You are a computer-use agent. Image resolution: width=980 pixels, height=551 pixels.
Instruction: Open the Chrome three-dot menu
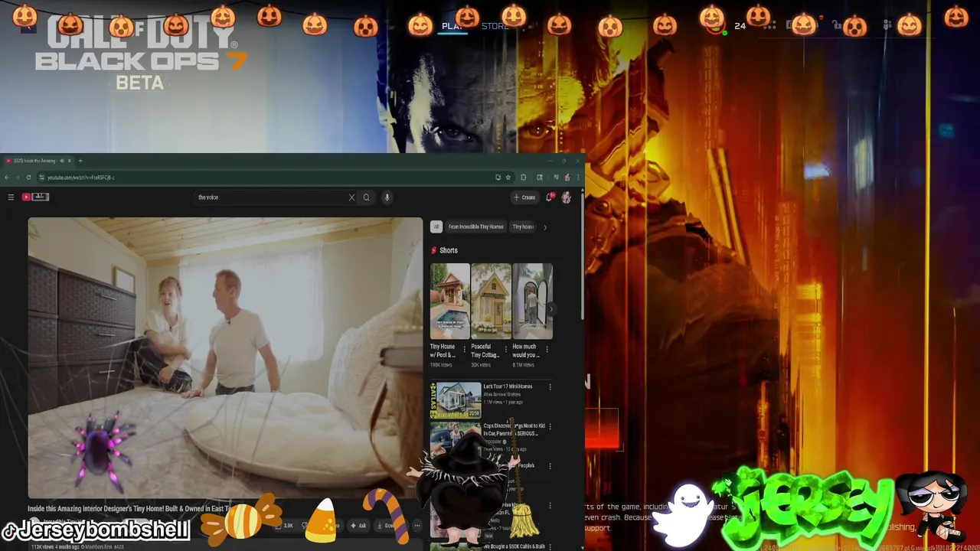click(577, 178)
